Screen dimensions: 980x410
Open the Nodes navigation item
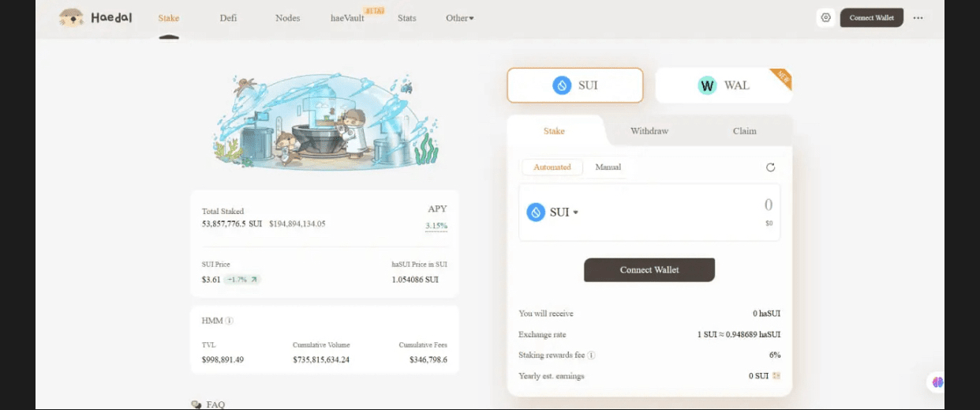[287, 17]
